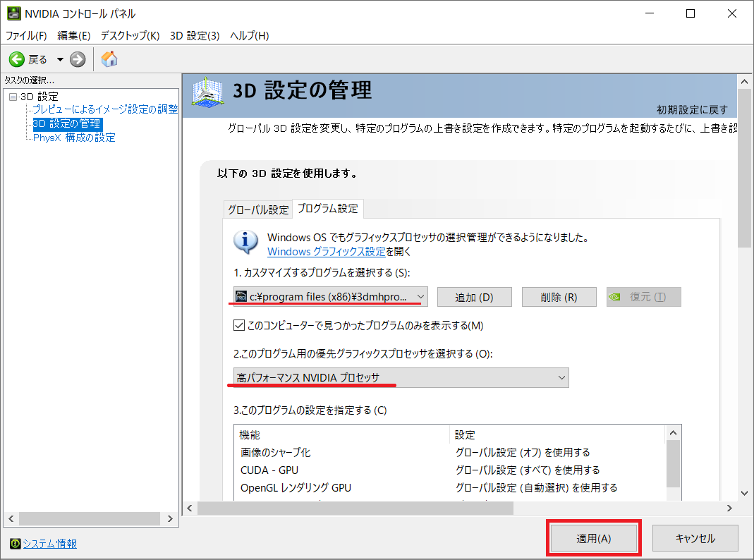
Task: Click the グローバル設定 (自動選択) を使用する value
Action: pyautogui.click(x=536, y=488)
